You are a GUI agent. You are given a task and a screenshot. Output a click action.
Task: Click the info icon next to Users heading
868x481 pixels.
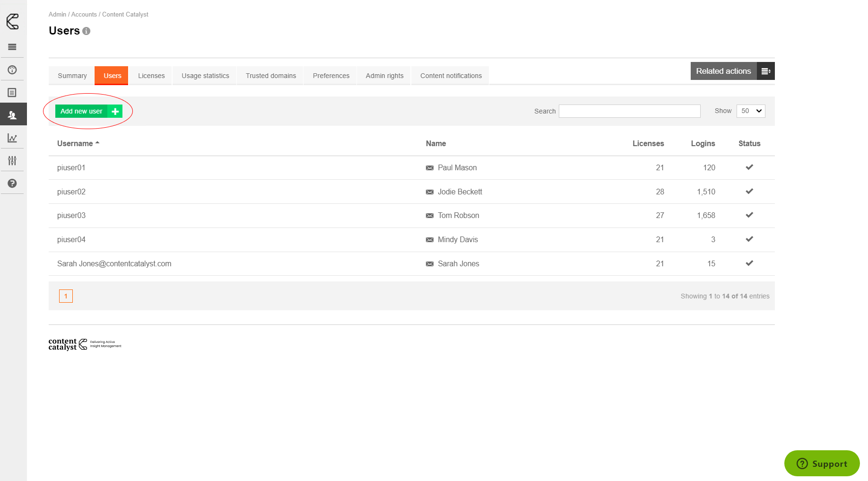pyautogui.click(x=86, y=31)
